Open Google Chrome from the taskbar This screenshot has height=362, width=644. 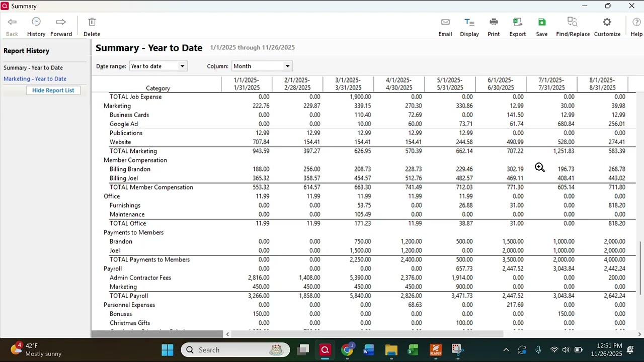347,350
